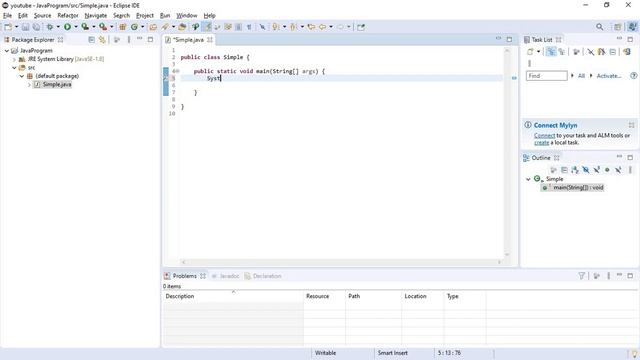The height and width of the screenshot is (360, 640).
Task: Click Collapse All in Package Explorer
Action: pos(91,40)
